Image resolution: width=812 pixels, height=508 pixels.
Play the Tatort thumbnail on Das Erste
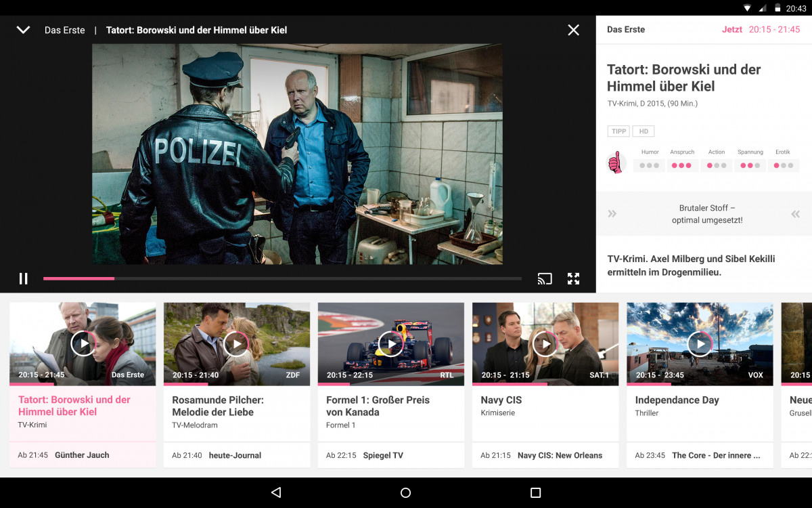(x=83, y=343)
